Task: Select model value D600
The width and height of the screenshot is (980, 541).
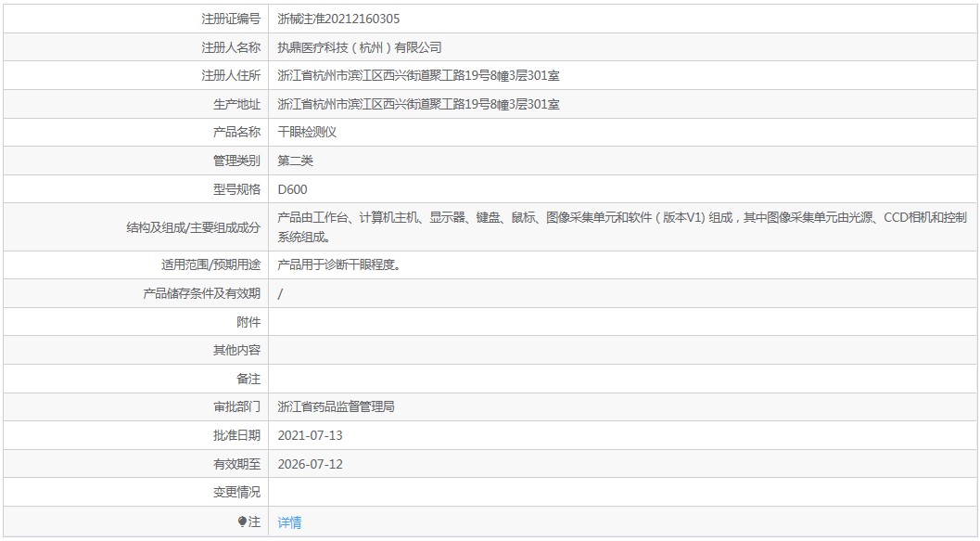Action: [x=292, y=189]
